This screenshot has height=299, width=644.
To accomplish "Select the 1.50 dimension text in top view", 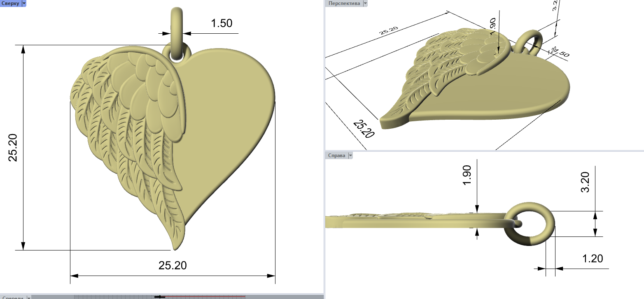I will [x=222, y=23].
